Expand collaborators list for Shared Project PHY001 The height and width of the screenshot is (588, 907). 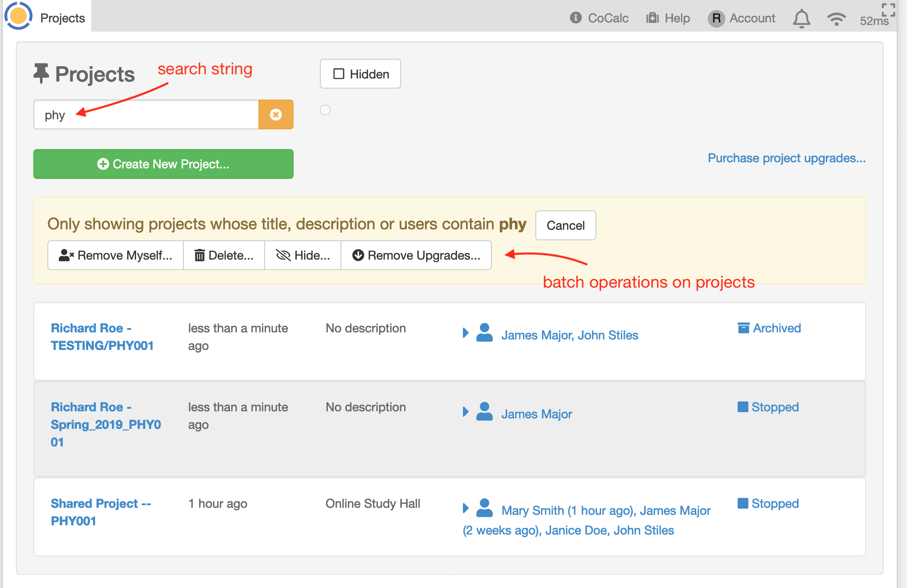pyautogui.click(x=466, y=508)
